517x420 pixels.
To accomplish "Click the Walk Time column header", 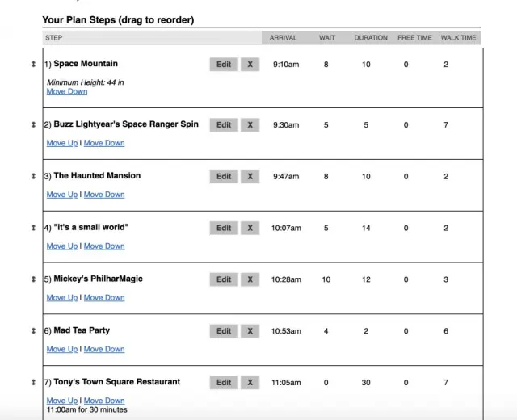I will click(x=458, y=37).
